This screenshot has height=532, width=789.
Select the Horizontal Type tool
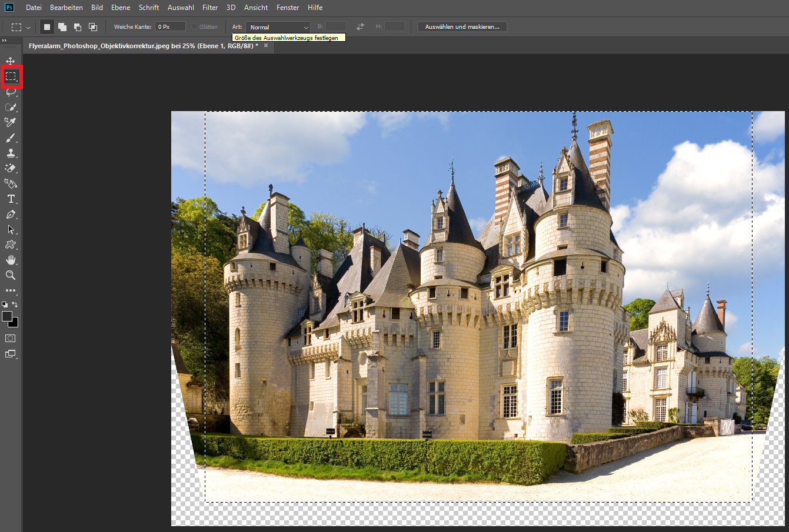tap(11, 199)
